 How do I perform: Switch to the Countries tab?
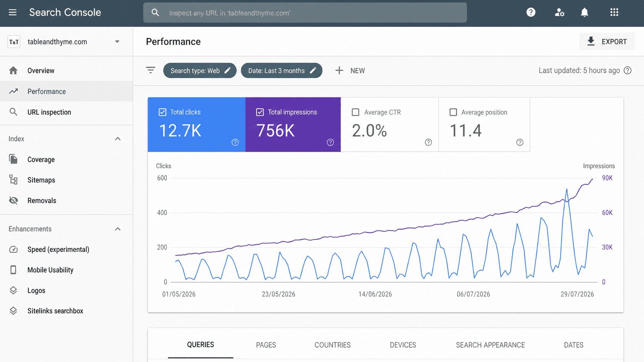(332, 345)
